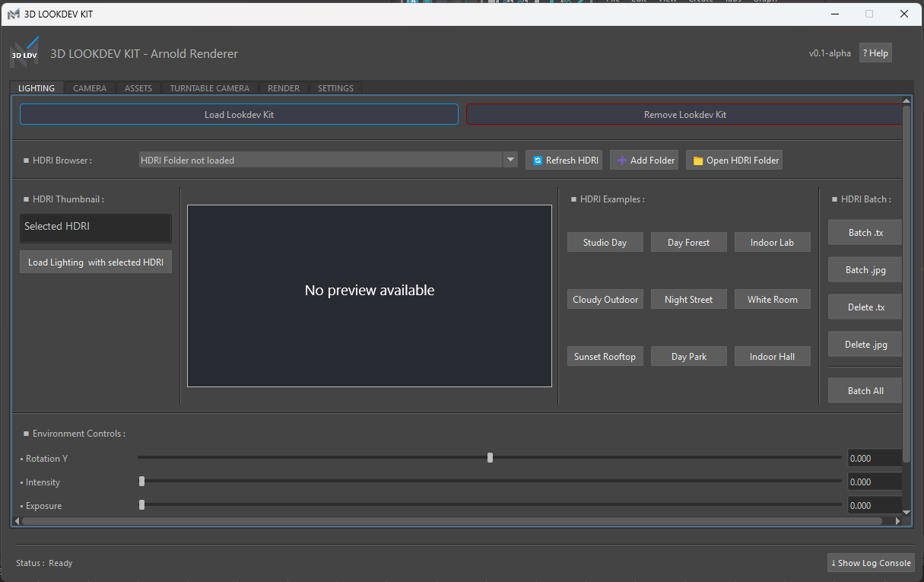Click the Rotation Y value field

875,458
